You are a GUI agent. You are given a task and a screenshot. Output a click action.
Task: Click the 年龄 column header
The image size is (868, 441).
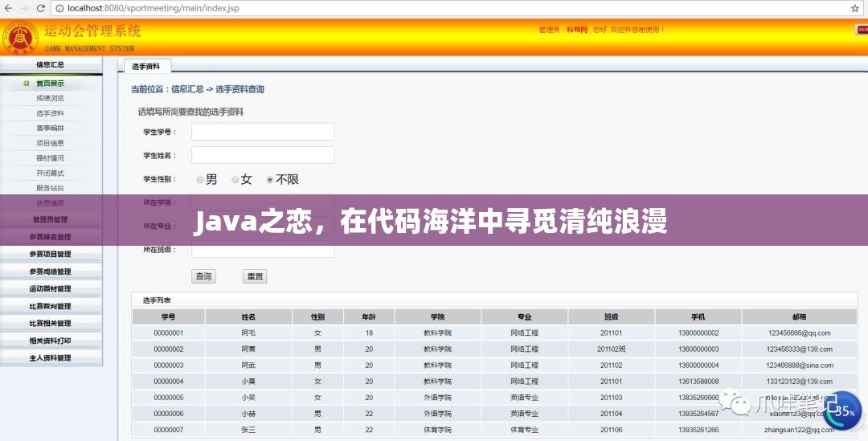[369, 317]
